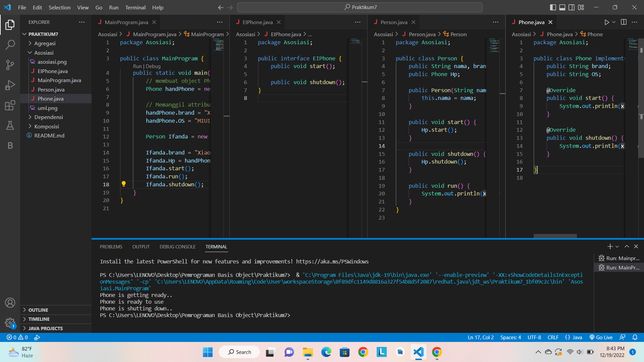
Task: Click the Debug codelens above main method
Action: click(154, 66)
